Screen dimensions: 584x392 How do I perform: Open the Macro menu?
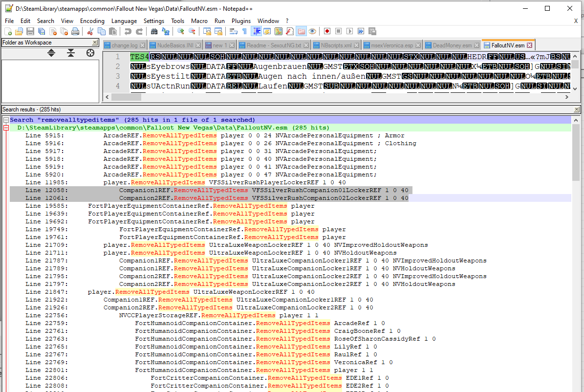(199, 21)
